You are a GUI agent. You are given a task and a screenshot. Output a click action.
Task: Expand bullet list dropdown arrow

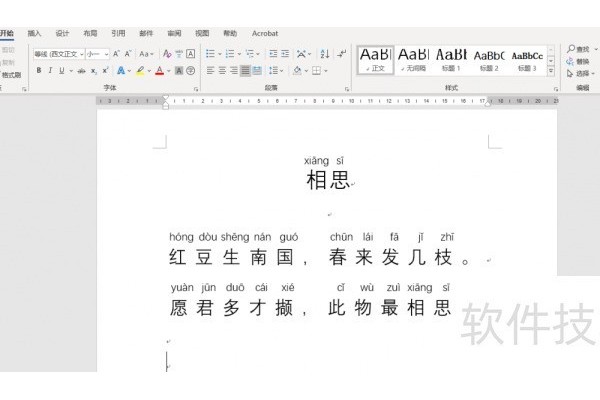point(220,54)
